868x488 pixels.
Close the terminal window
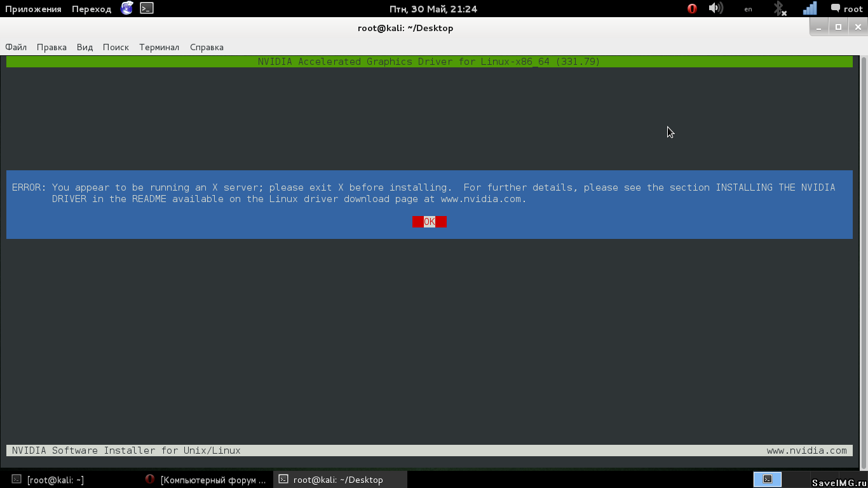point(857,27)
